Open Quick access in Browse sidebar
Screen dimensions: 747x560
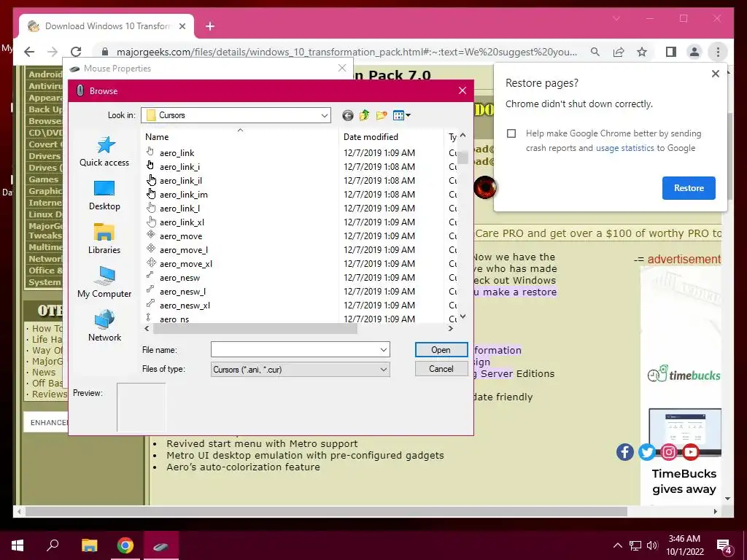[104, 152]
